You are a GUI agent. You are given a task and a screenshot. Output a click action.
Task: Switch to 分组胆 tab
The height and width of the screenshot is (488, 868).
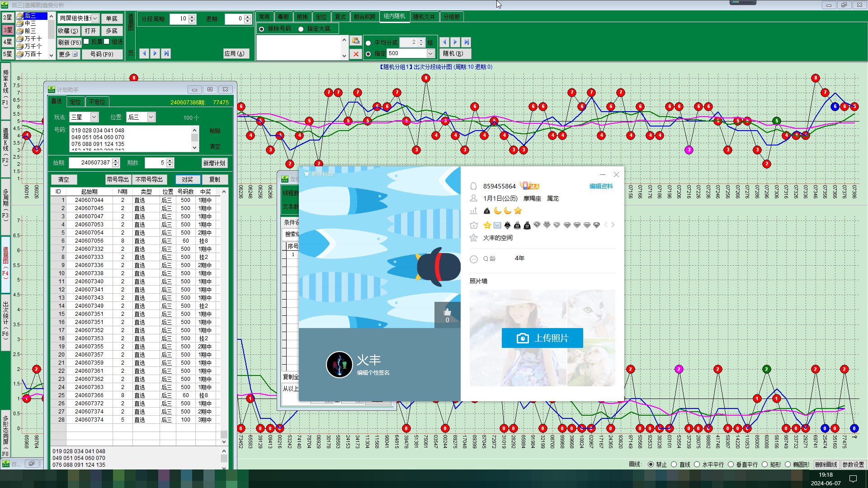451,17
